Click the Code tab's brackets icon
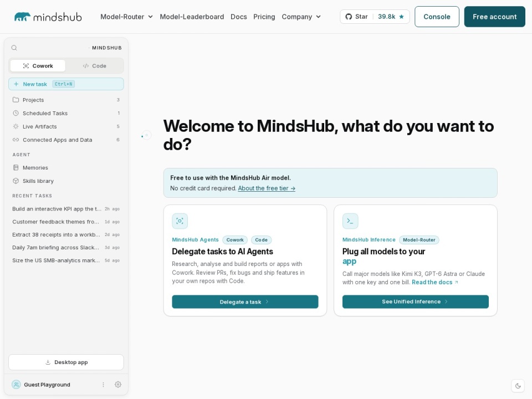Viewport: 532px width, 399px height. tap(85, 66)
